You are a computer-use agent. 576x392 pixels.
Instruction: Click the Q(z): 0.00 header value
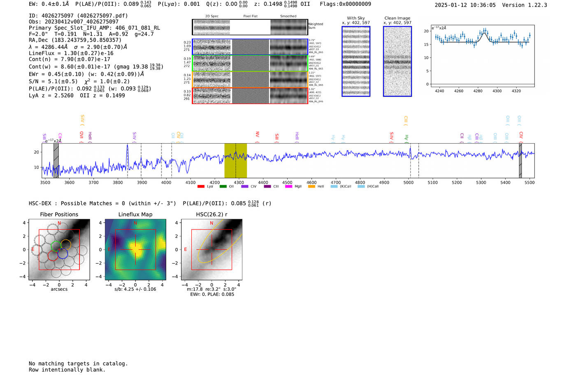[227, 4]
